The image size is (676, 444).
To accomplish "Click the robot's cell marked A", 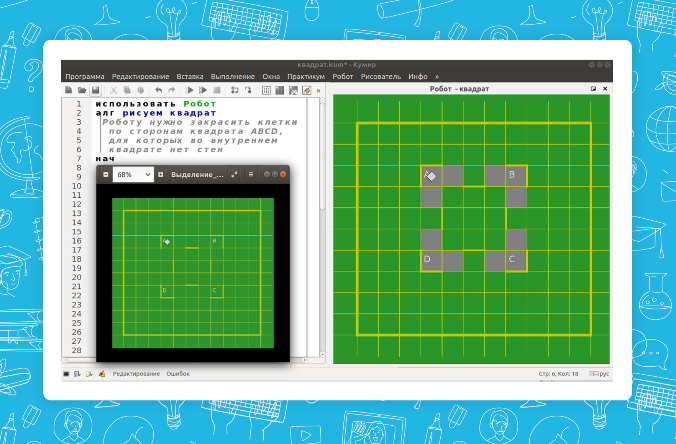I will point(431,176).
